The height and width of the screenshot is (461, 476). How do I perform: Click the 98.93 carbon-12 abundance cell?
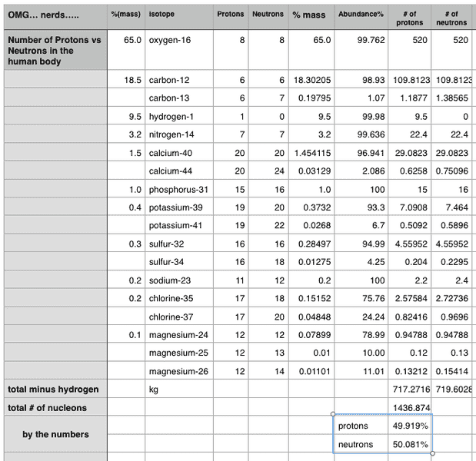(x=361, y=79)
